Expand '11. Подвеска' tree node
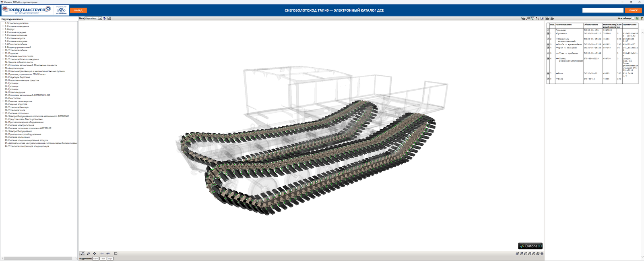644x261 pixels. point(3,53)
